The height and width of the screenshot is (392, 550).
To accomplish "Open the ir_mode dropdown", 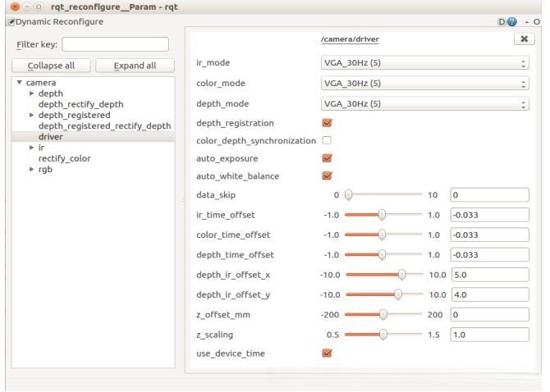I will tap(424, 63).
